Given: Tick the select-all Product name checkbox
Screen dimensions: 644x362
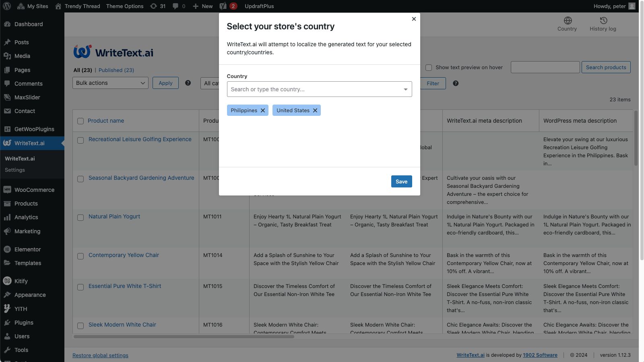Looking at the screenshot, I should (x=80, y=121).
